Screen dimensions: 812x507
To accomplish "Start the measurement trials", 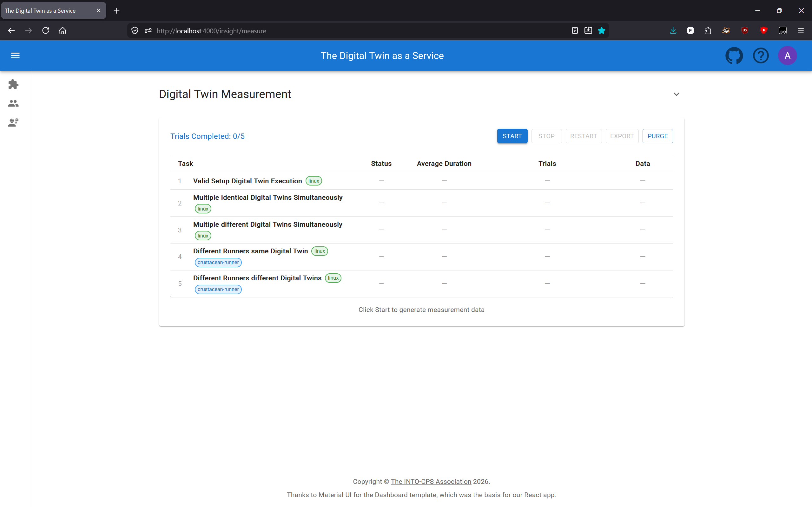I will [512, 136].
